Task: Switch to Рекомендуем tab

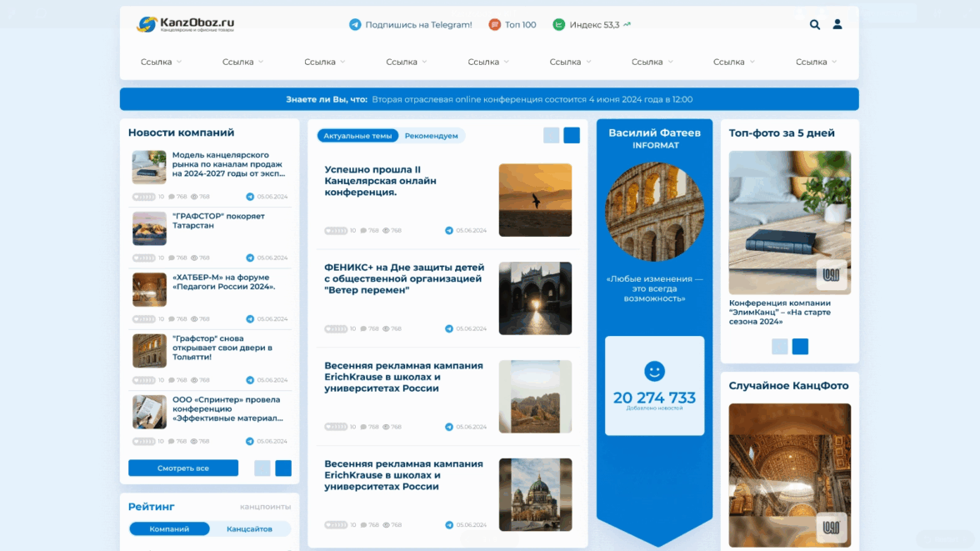Action: (x=432, y=136)
